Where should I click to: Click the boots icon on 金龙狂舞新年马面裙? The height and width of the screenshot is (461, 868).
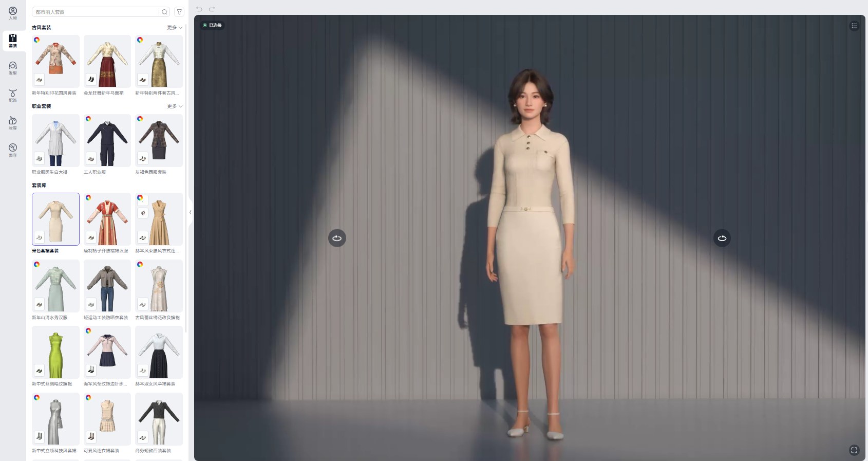[91, 80]
